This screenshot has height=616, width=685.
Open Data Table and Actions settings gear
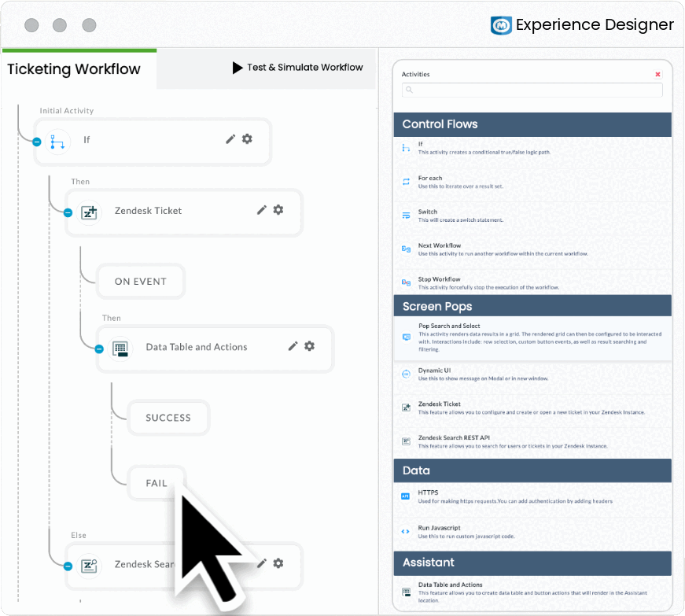click(310, 346)
